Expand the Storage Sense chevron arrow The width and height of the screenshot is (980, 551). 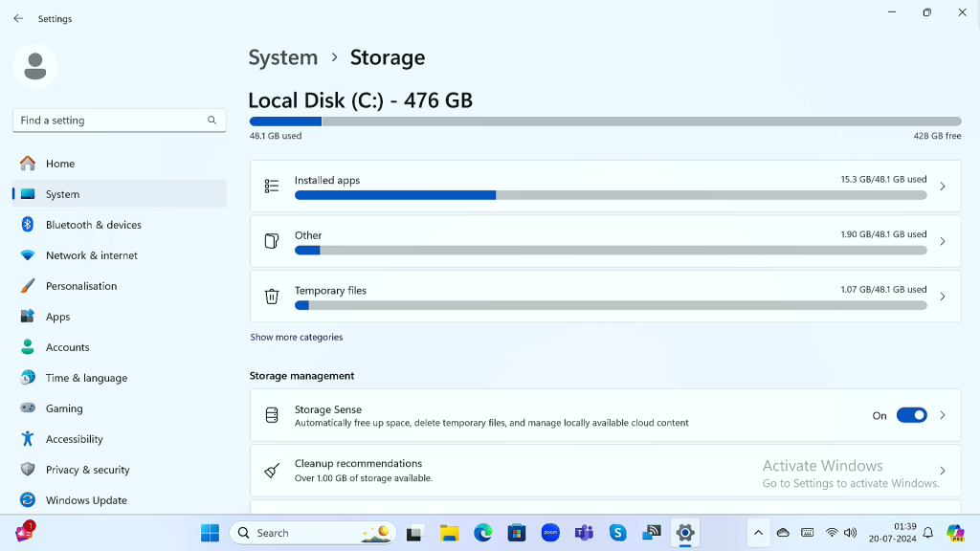click(x=943, y=415)
